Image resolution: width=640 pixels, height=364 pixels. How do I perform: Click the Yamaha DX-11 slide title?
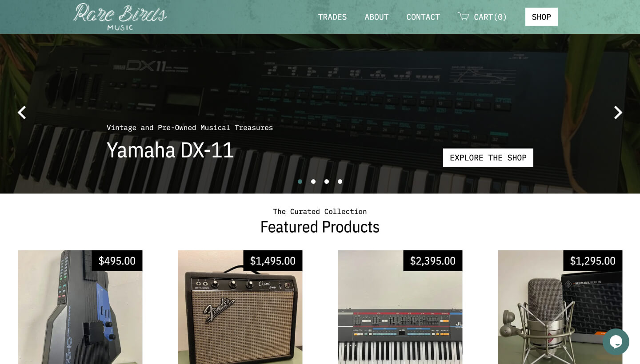170,150
